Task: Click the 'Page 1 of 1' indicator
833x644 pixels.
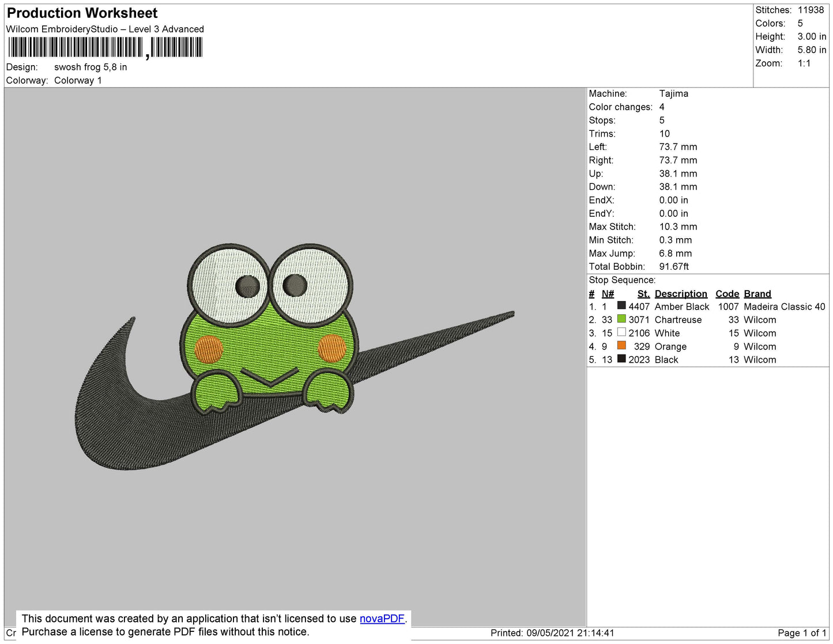Action: coord(802,633)
